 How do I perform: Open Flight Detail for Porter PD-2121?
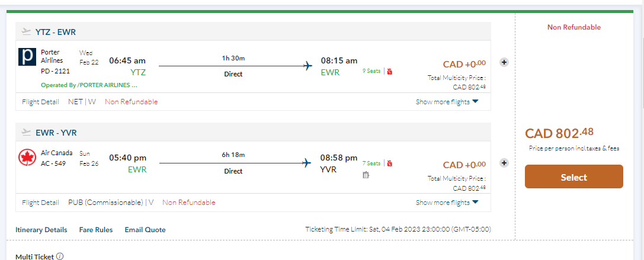point(40,102)
